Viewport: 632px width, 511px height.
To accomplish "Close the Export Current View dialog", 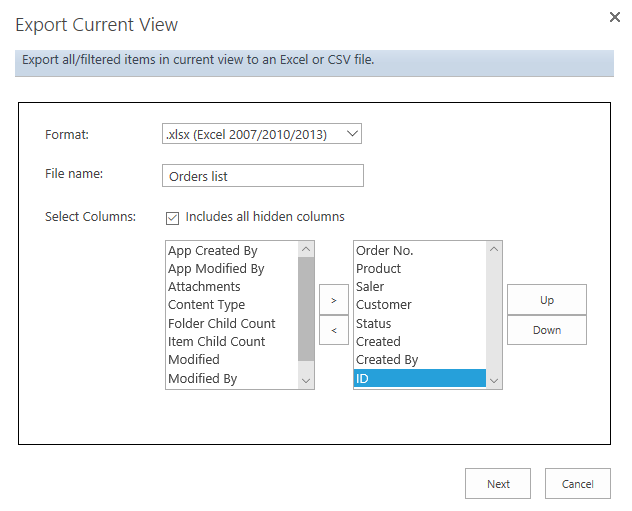I will [615, 17].
